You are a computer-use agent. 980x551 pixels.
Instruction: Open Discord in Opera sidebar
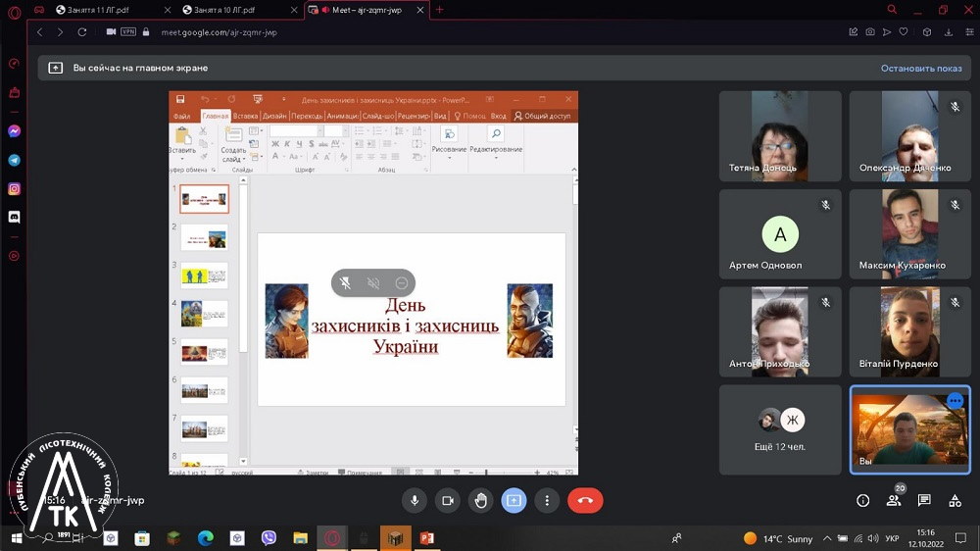coord(14,217)
